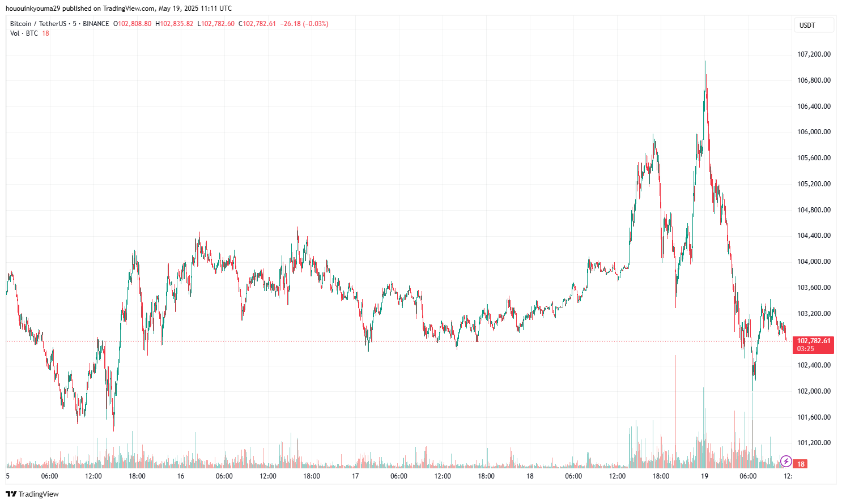Click the red current price label 102,782.61

[x=813, y=341]
